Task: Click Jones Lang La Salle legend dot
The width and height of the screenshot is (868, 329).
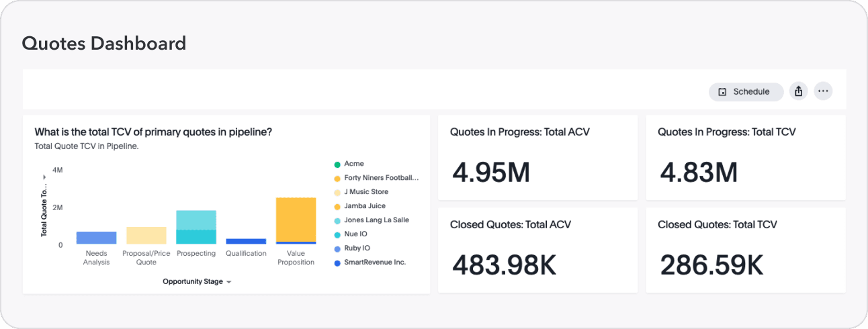Action: pos(337,220)
